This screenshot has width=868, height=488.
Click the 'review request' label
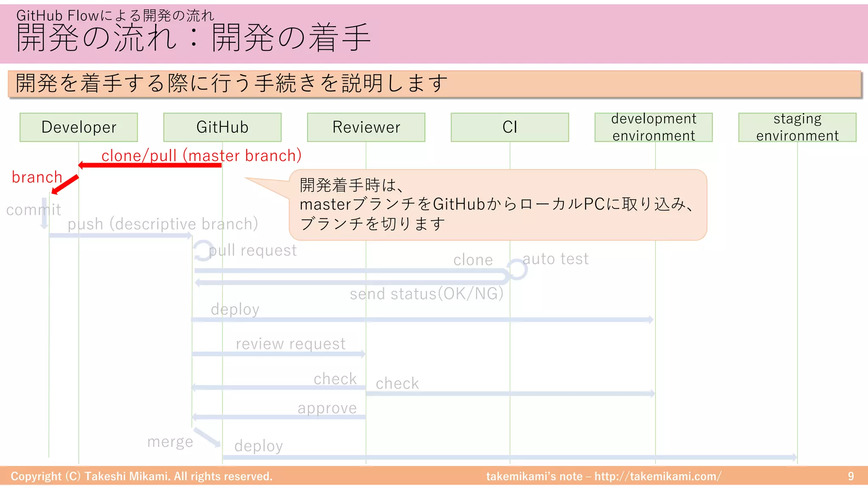(291, 344)
